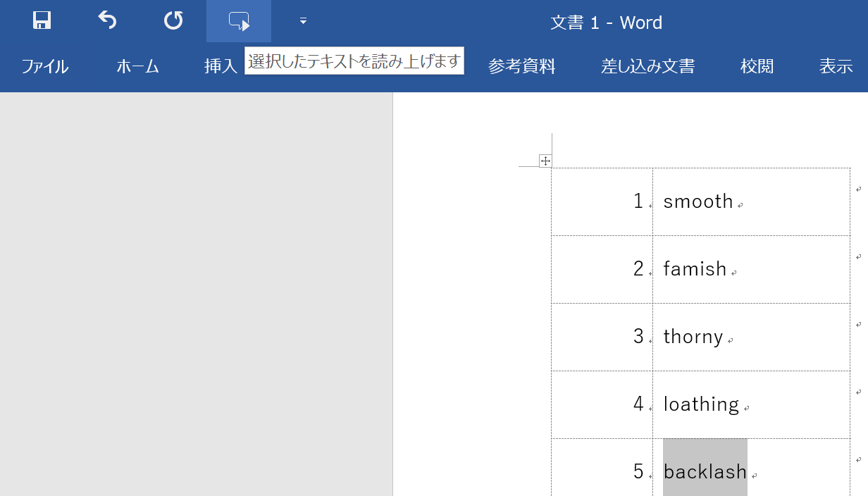Switch to the 表示 tab
Viewport: 868px width, 496px height.
coord(836,67)
